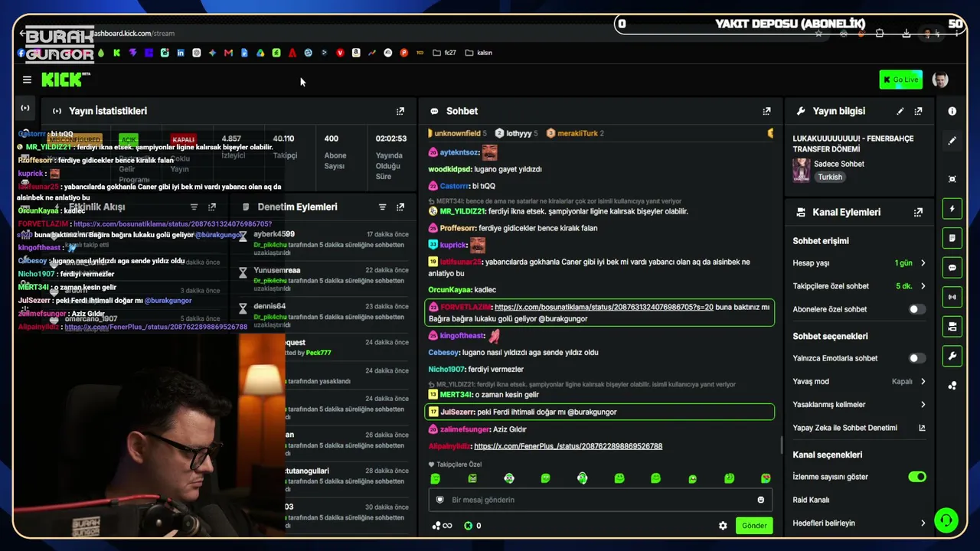980x551 pixels.
Task: Open the hamburger menu beside the Kick logo
Action: [27, 80]
